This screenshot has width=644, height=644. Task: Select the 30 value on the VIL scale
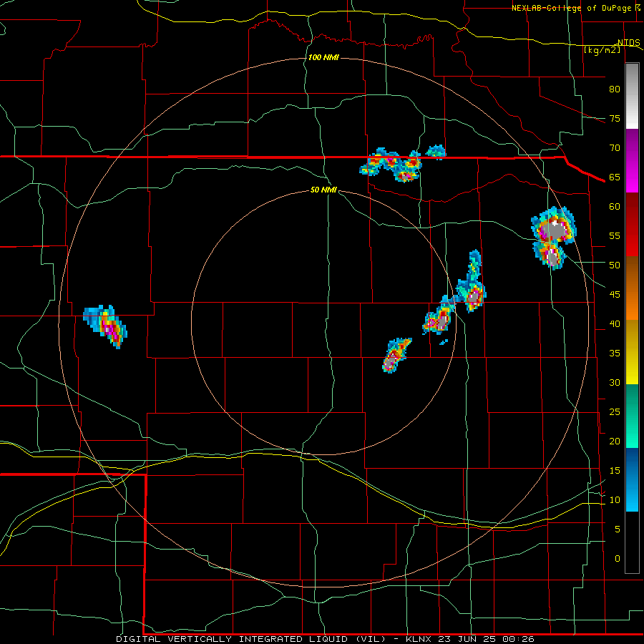(x=615, y=382)
